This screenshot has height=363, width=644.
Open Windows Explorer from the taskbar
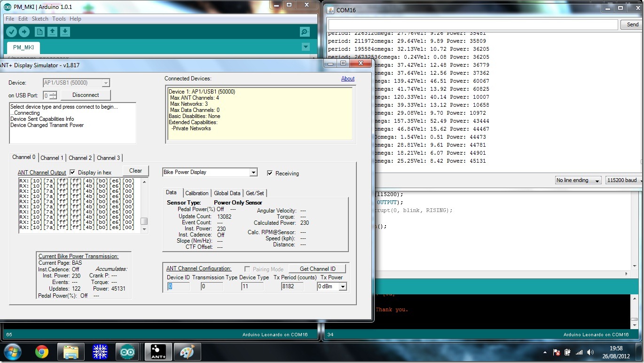[71, 352]
